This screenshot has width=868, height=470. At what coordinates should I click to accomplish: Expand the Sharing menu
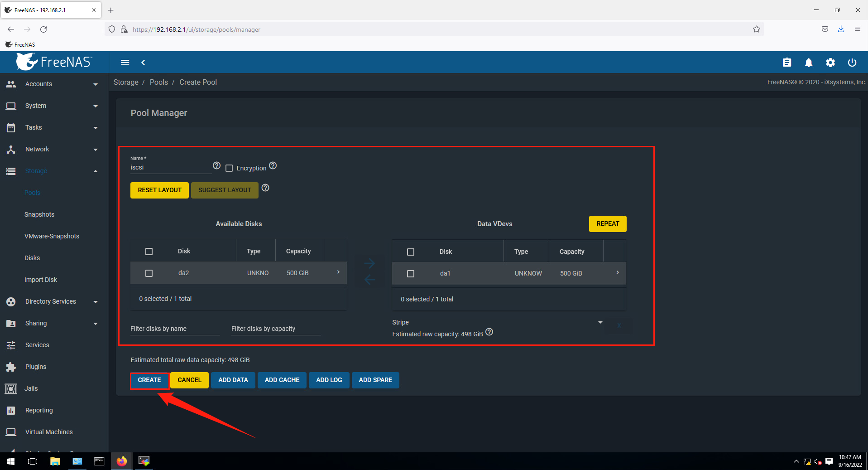click(x=54, y=323)
